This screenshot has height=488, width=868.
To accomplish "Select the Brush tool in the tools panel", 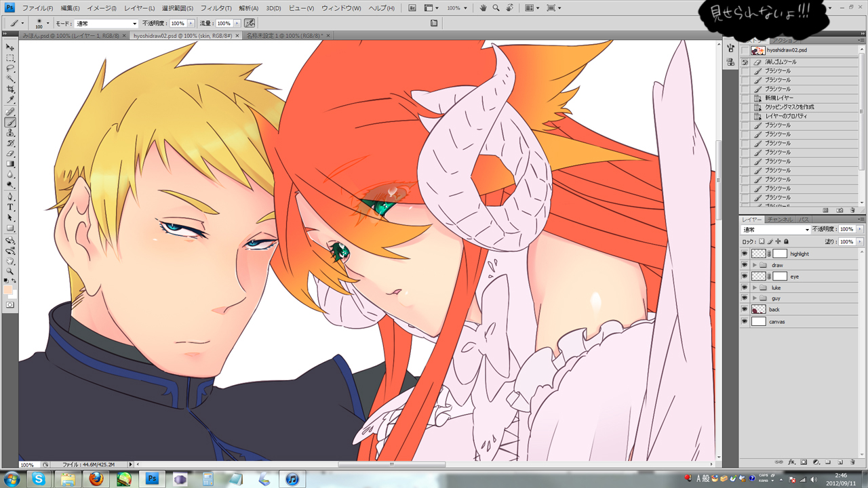I will point(10,123).
